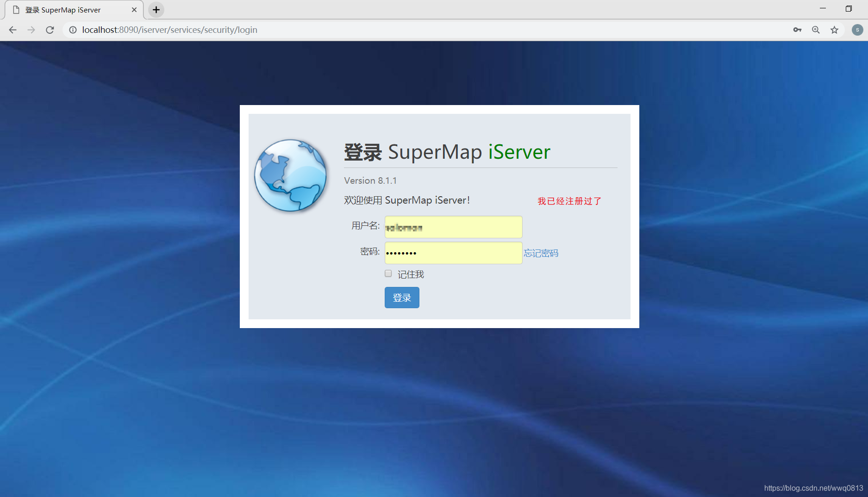
Task: Click the browser forward arrow
Action: point(31,30)
